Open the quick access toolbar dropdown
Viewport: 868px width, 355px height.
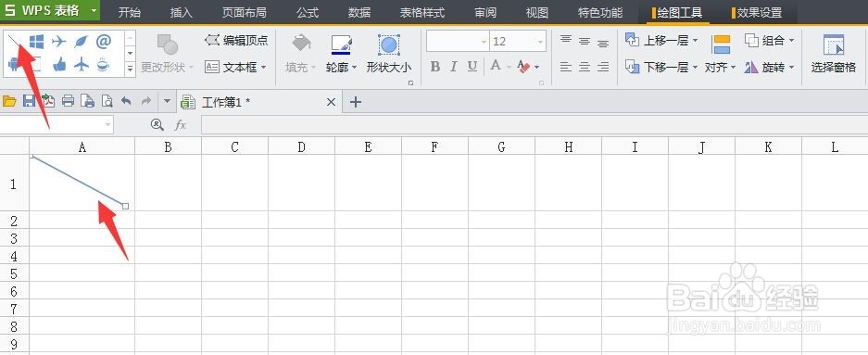(x=167, y=101)
